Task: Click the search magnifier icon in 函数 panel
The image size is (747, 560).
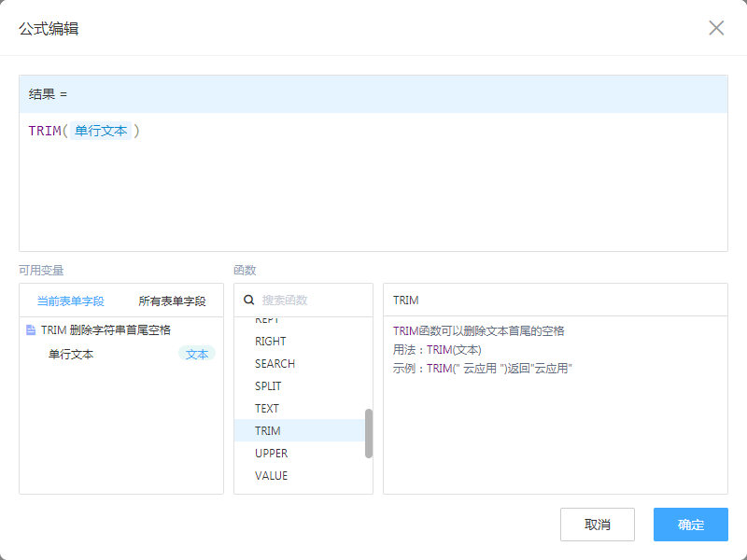Action: (249, 301)
